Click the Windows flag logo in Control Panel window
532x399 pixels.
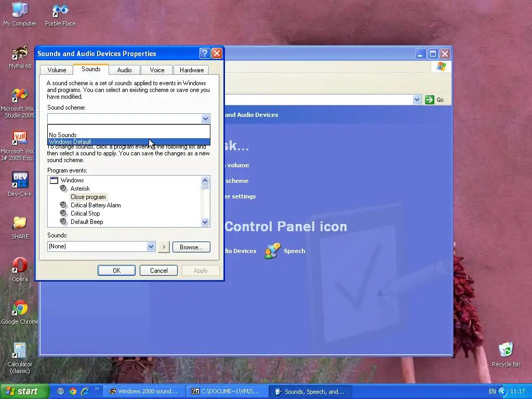[x=441, y=66]
